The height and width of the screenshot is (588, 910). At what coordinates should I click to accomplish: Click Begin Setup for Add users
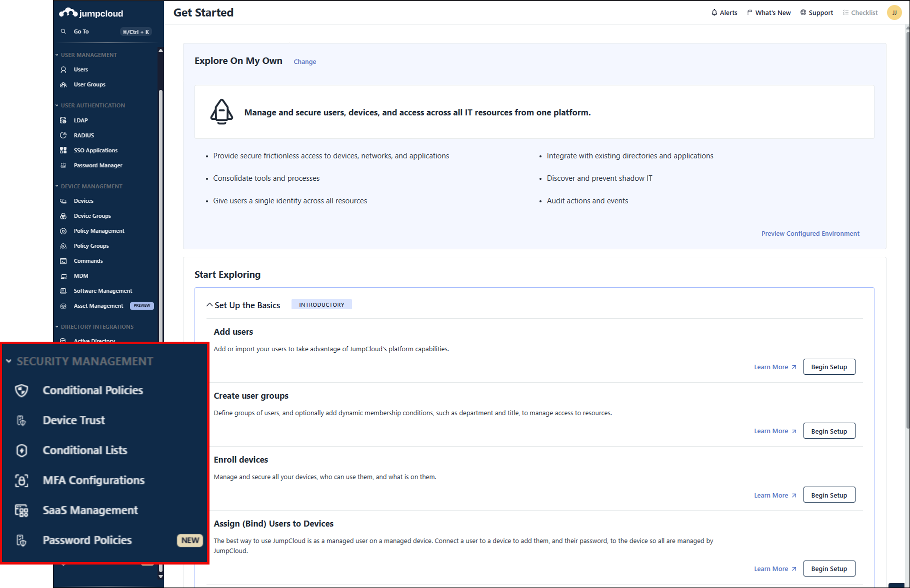click(828, 367)
